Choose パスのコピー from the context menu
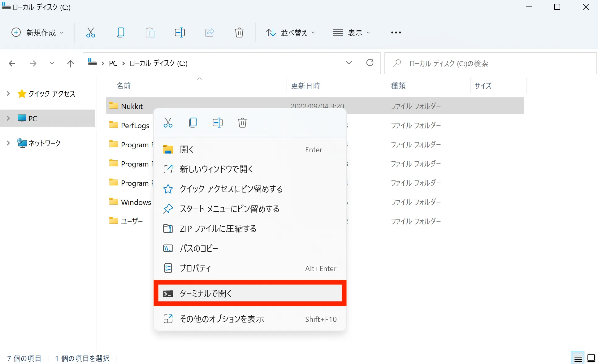The height and width of the screenshot is (364, 598). tap(250, 248)
